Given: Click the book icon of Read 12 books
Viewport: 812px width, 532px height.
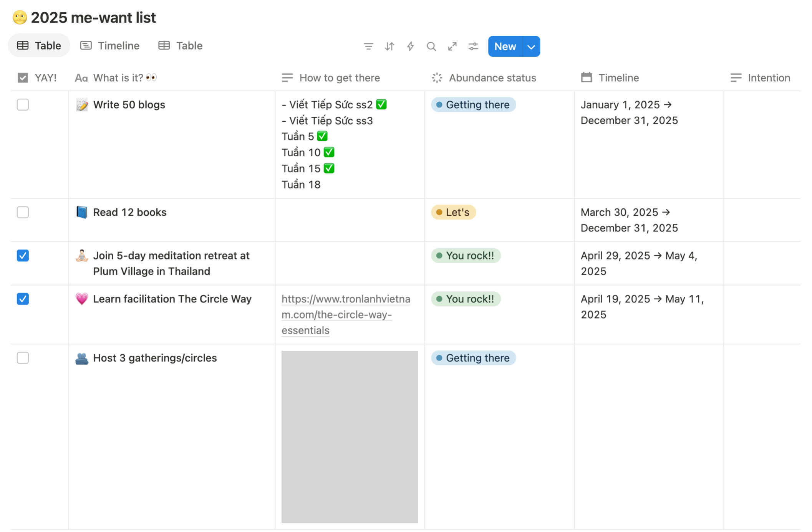Looking at the screenshot, I should coord(81,212).
